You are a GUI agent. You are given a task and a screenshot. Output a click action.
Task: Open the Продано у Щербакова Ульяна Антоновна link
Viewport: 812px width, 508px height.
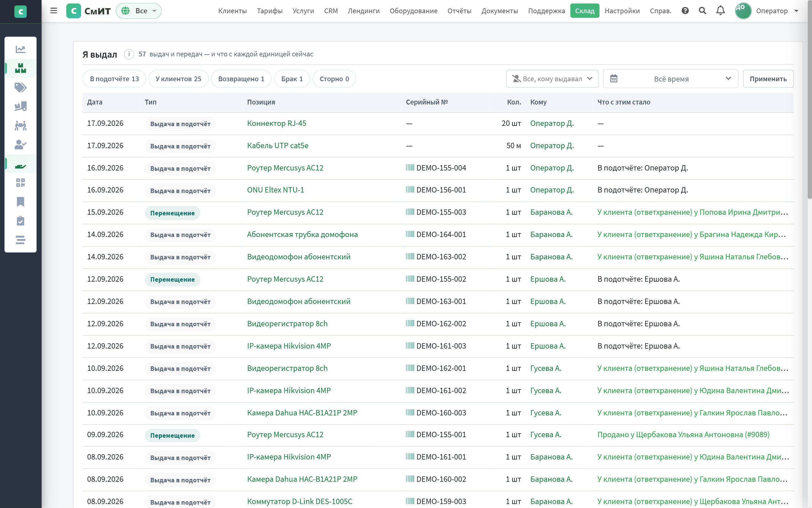[x=683, y=434]
